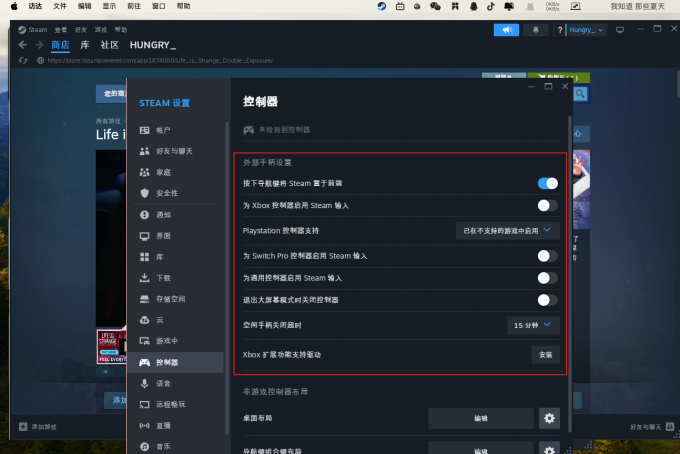Image resolution: width=680 pixels, height=454 pixels.
Task: Select 直播 broadcast settings category
Action: pyautogui.click(x=176, y=425)
